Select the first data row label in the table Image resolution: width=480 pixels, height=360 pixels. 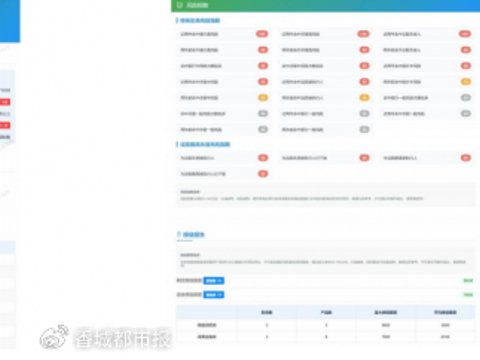click(x=207, y=325)
